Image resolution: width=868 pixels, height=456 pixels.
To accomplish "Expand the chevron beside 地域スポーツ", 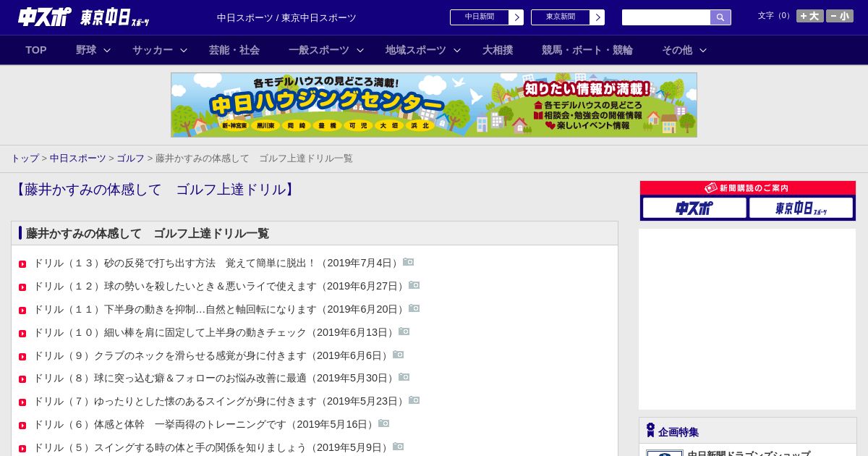I will (x=457, y=51).
